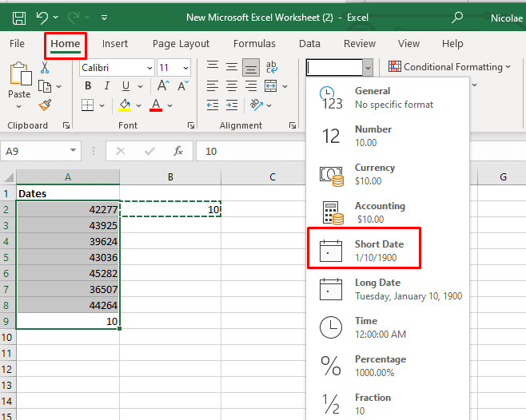Click the Insert Function fx icon
Image resolution: width=526 pixels, height=420 pixels.
click(178, 151)
